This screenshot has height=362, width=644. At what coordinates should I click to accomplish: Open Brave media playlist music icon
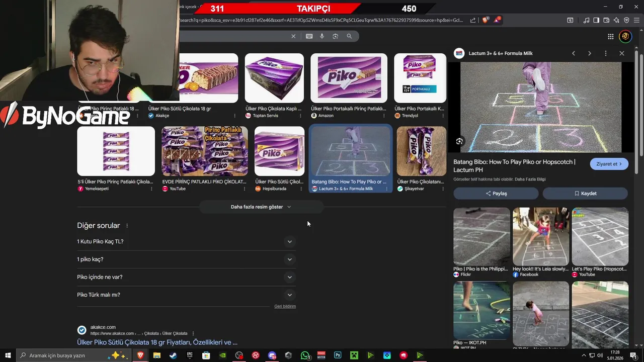(586, 20)
